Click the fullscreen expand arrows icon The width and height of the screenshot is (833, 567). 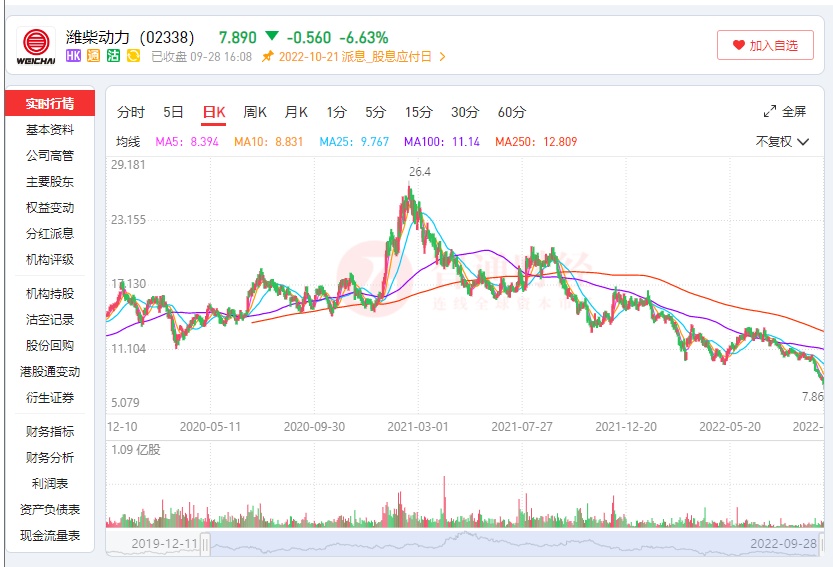(770, 112)
